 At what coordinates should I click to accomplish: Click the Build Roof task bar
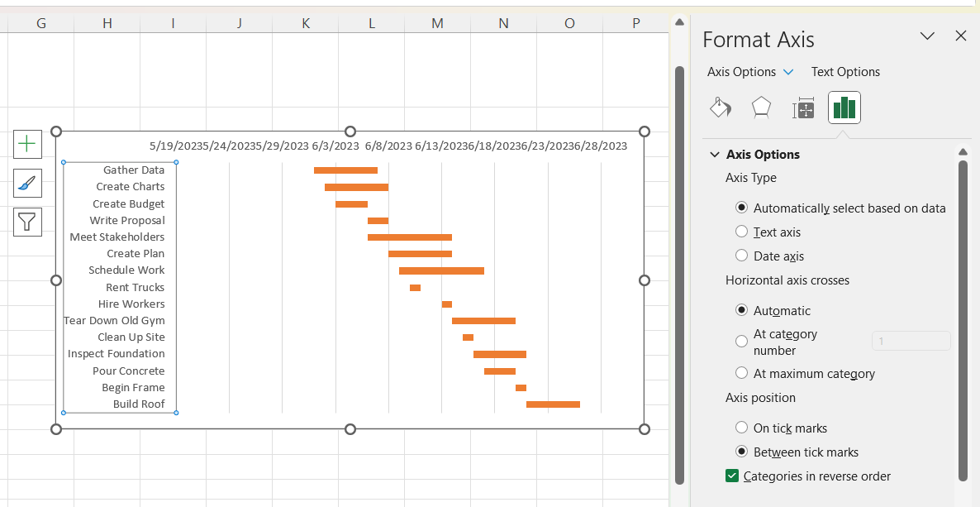(553, 404)
